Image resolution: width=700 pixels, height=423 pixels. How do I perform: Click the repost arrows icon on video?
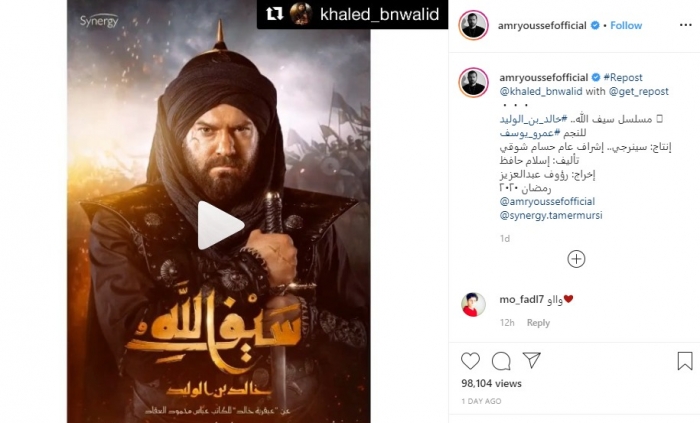point(275,14)
